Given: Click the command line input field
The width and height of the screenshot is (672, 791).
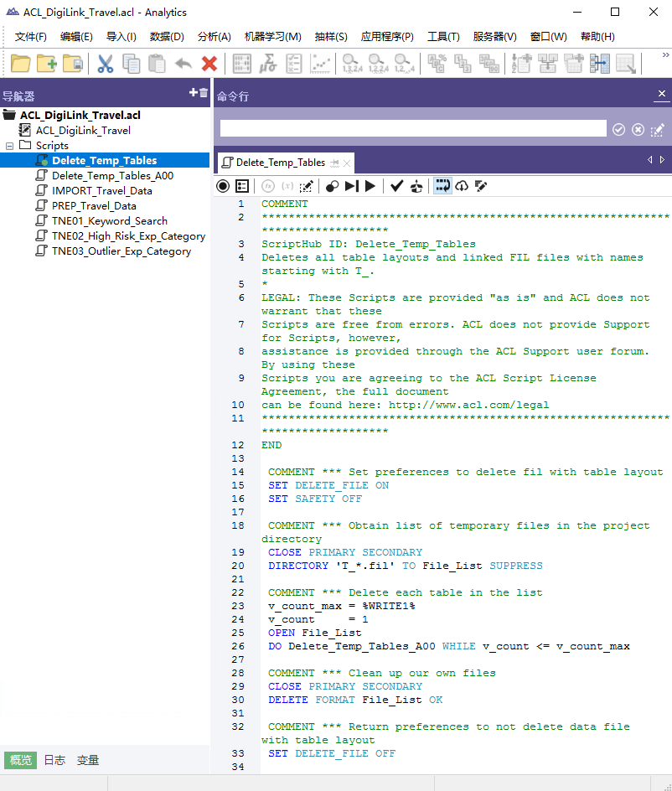Looking at the screenshot, I should tap(412, 129).
